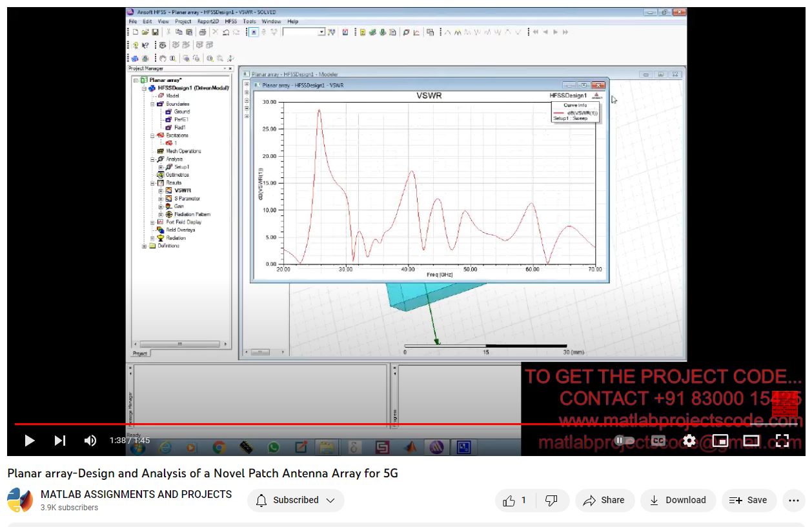Open the video settings gear
The image size is (812, 527).
pyautogui.click(x=689, y=441)
